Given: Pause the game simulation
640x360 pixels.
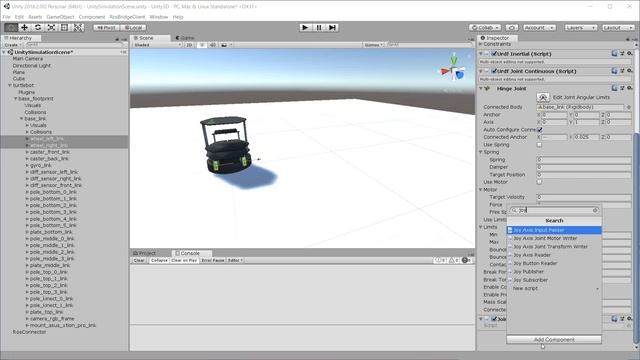Looking at the screenshot, I should [319, 27].
